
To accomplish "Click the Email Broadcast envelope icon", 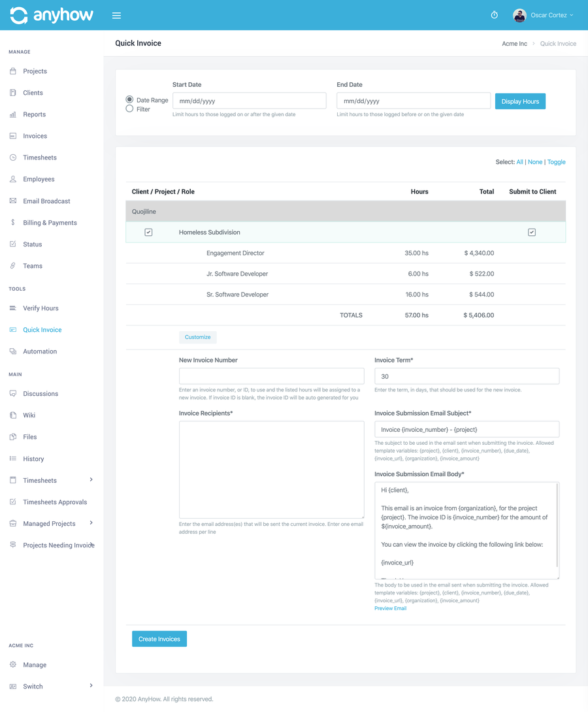I will [12, 201].
